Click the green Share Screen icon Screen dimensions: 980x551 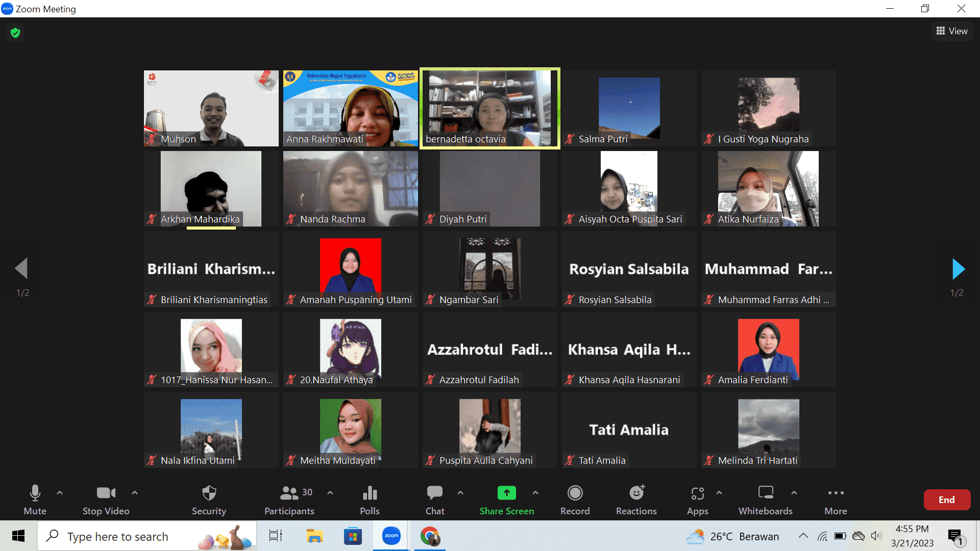(506, 493)
